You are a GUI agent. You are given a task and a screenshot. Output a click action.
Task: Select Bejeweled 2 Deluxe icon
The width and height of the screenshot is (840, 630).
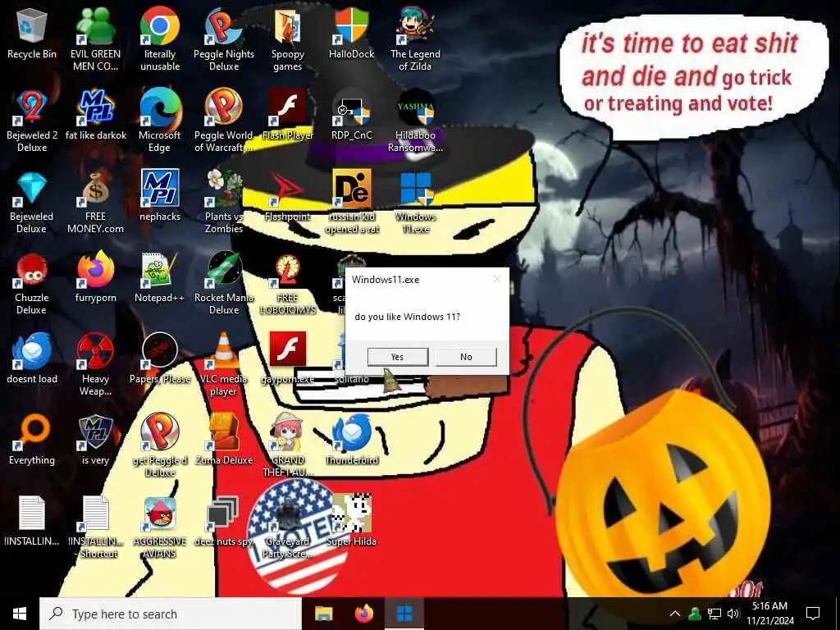[32, 121]
